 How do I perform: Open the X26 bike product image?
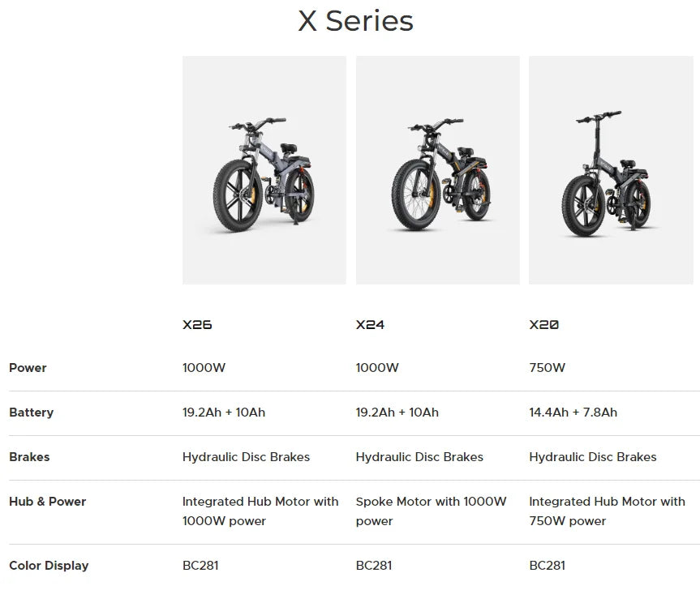click(264, 170)
